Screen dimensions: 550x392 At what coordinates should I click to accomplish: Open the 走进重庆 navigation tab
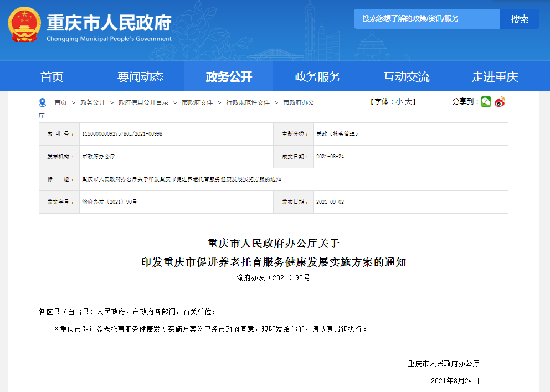tap(495, 77)
